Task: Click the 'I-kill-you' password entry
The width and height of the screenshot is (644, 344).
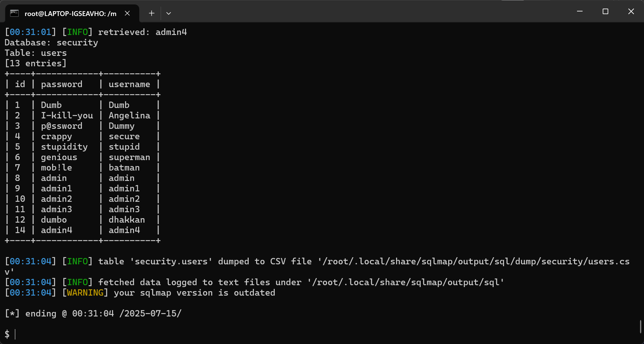Action: click(x=67, y=115)
